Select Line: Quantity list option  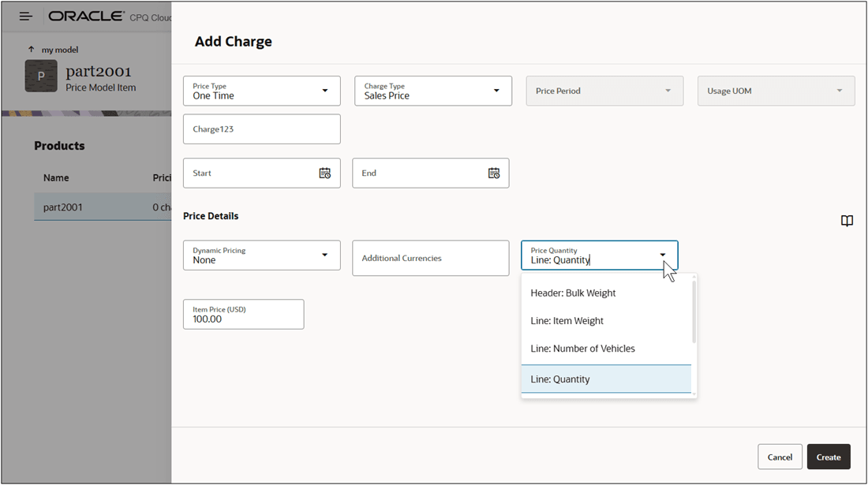click(560, 379)
